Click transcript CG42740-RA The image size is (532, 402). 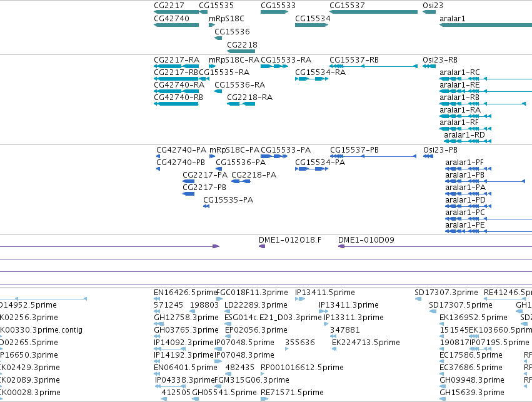pyautogui.click(x=179, y=85)
